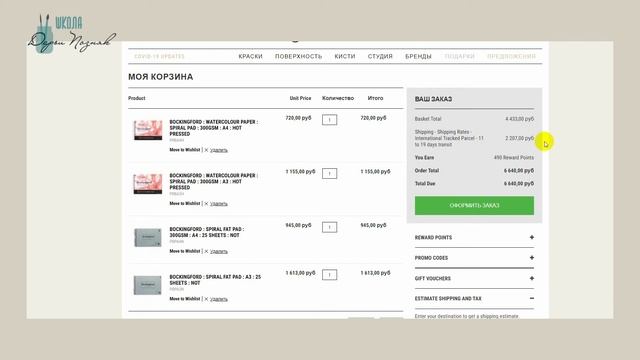
Task: Click quantity field for A3 Hot Pressed pad
Action: [x=329, y=173]
